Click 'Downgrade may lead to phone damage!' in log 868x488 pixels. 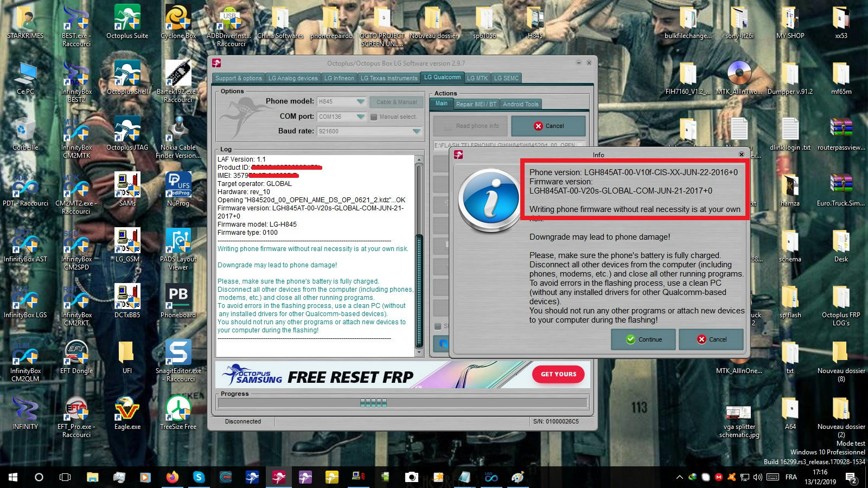(277, 265)
